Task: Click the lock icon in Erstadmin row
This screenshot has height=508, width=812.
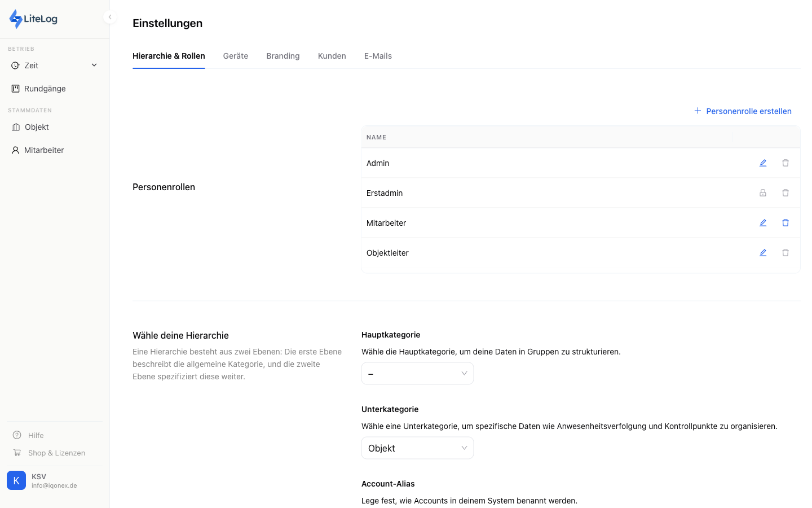Action: click(x=763, y=193)
